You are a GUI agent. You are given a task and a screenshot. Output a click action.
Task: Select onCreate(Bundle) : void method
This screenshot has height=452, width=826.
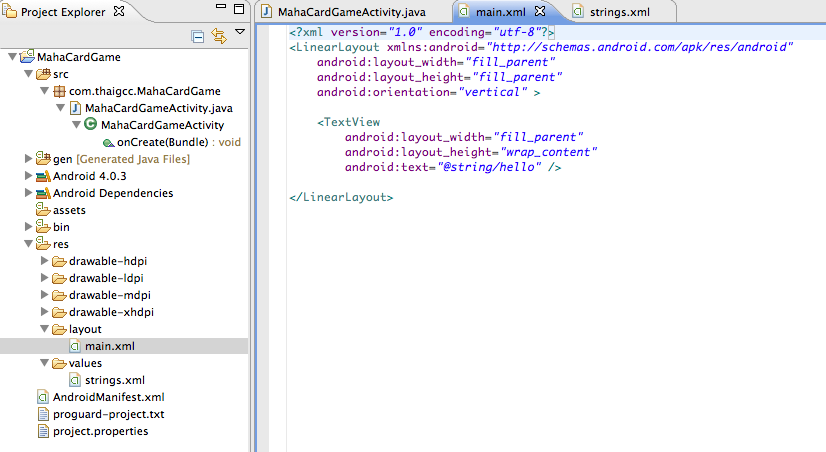pyautogui.click(x=179, y=142)
